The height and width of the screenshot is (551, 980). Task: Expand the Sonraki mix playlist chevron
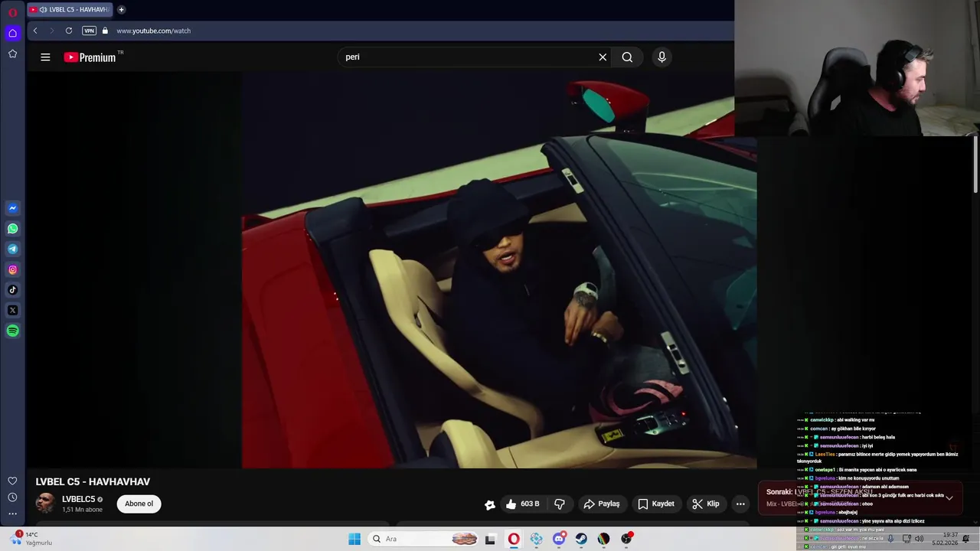[x=949, y=497]
